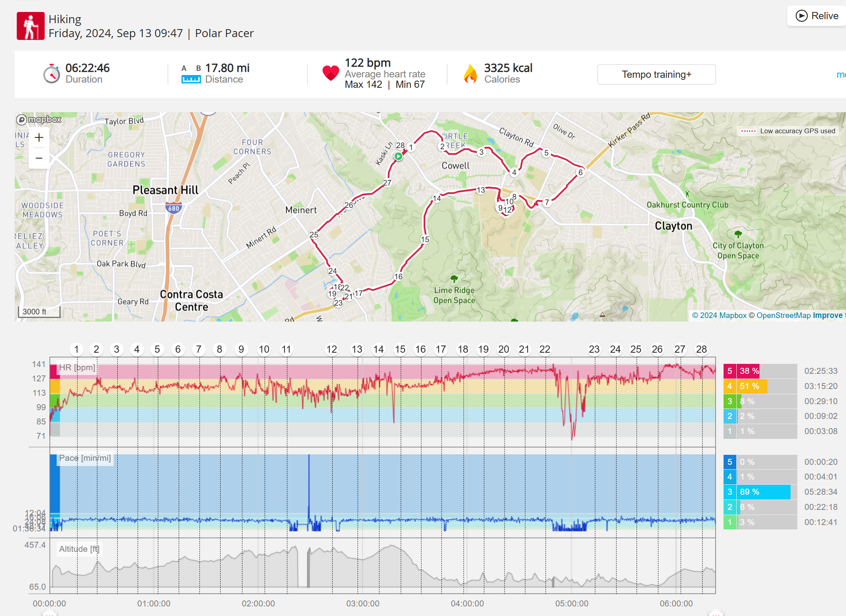Viewport: 846px width, 616px height.
Task: Open the OpenStreetMap attribution link
Action: [783, 315]
